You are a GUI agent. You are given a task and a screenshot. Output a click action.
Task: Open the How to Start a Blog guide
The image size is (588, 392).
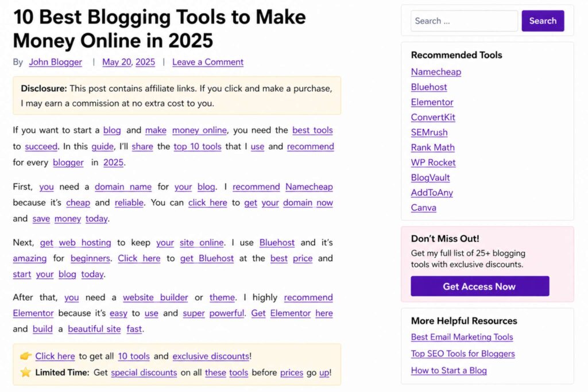tap(448, 370)
